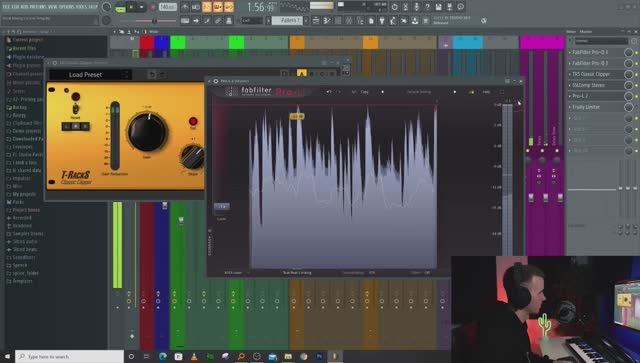Expand the Recent files browser folder
This screenshot has width=640, height=363.
pyautogui.click(x=24, y=48)
